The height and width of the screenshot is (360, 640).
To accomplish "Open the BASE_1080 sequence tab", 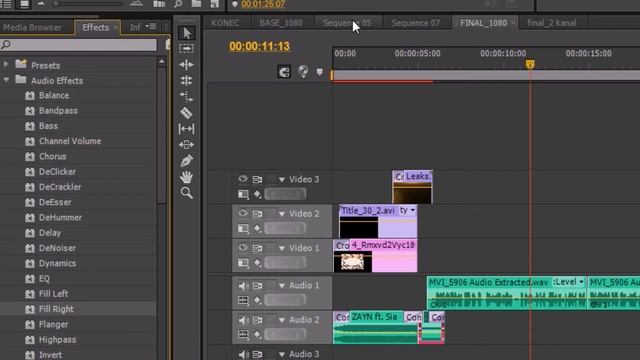I will [281, 23].
